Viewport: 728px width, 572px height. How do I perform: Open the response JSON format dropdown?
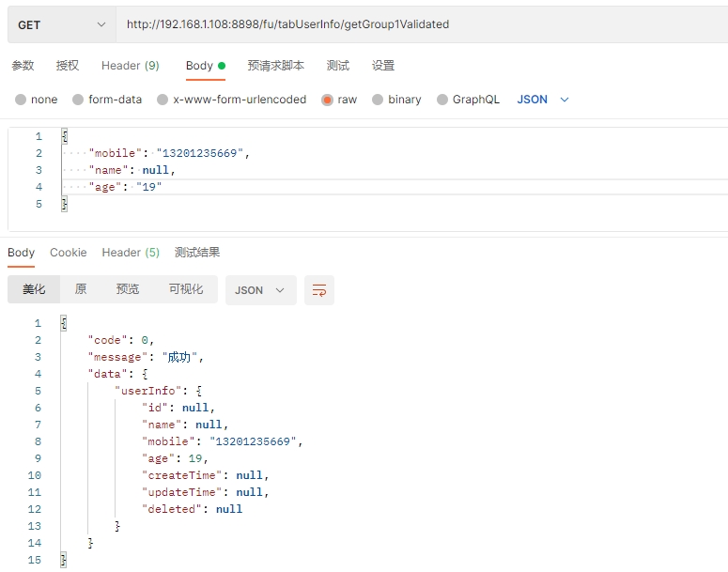click(x=259, y=290)
